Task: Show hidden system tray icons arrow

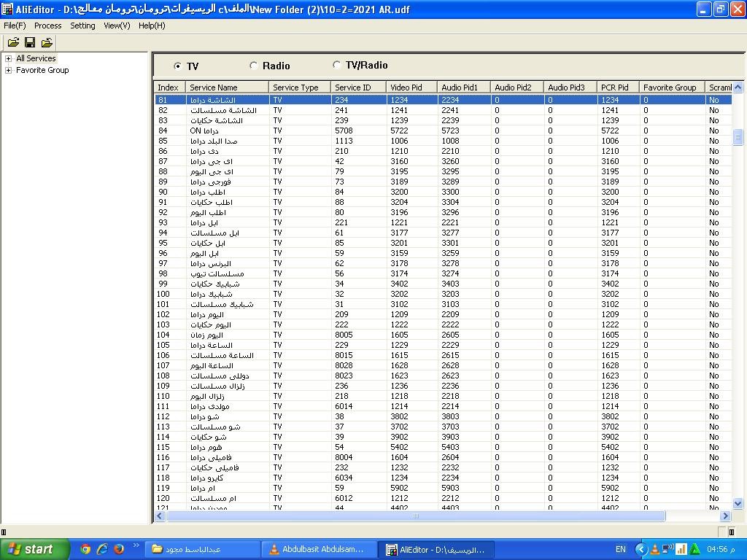Action: 641,549
